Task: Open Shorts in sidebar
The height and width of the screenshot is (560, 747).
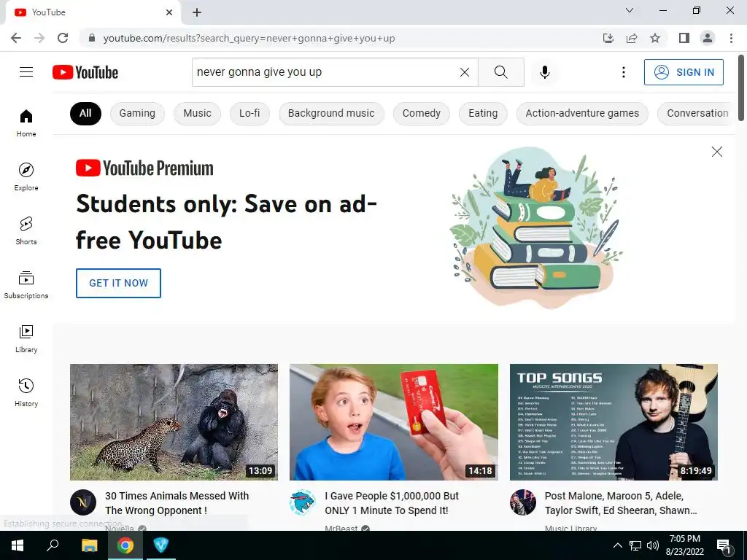Action: click(26, 231)
